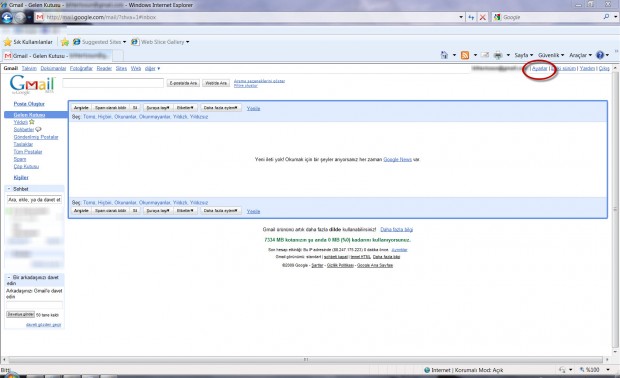Click the Takvim link in top bar
This screenshot has height=378, width=620.
29,68
